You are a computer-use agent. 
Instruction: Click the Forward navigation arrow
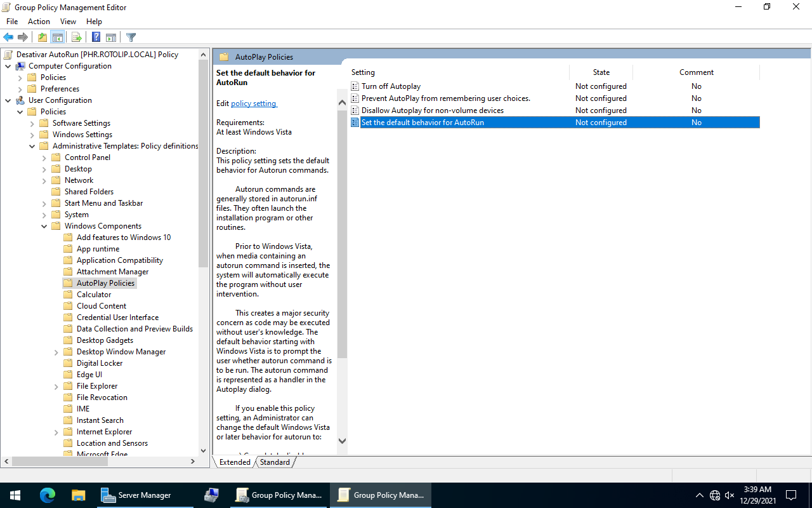click(x=23, y=37)
